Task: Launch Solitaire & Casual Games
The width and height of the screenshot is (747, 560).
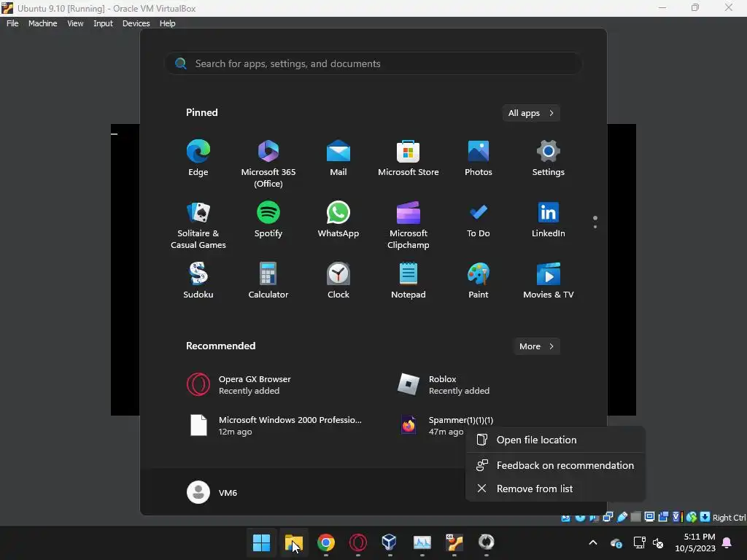Action: coord(198,225)
